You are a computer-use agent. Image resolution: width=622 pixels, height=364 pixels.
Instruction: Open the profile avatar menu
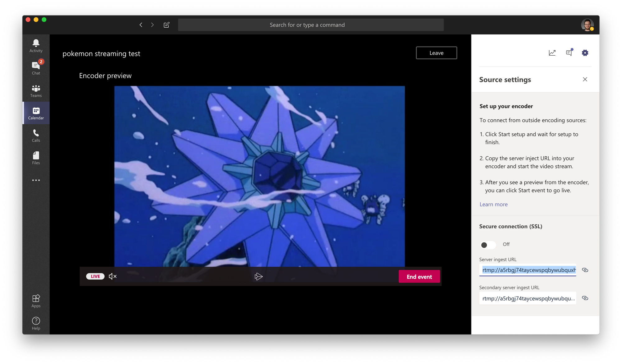click(x=587, y=25)
